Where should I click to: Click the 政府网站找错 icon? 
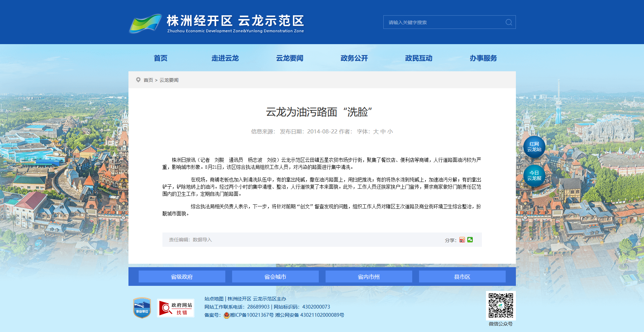tap(176, 308)
